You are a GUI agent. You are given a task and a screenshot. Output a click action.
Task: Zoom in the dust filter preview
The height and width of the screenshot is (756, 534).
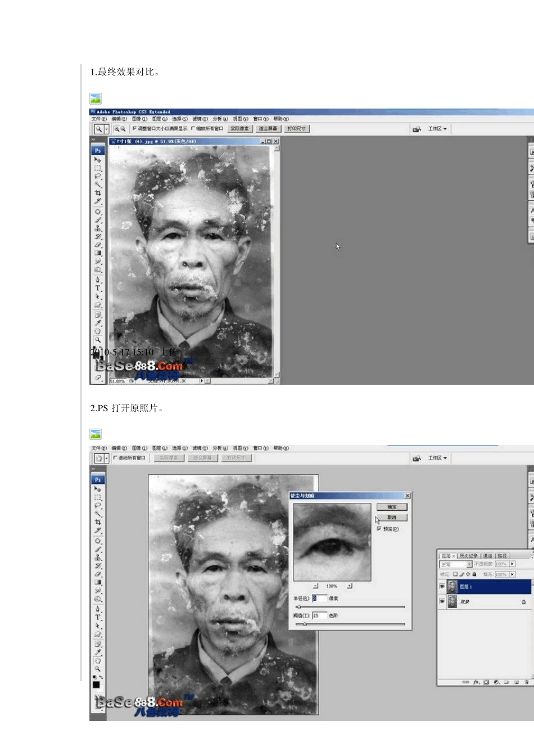click(x=349, y=586)
